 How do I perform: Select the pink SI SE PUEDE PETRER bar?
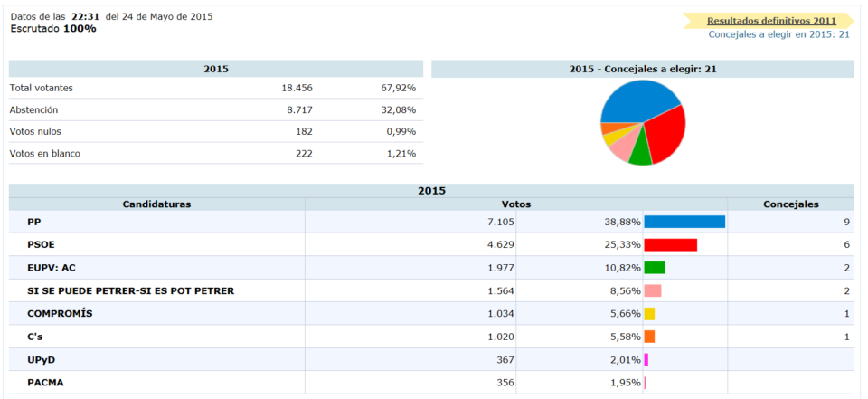tap(653, 291)
